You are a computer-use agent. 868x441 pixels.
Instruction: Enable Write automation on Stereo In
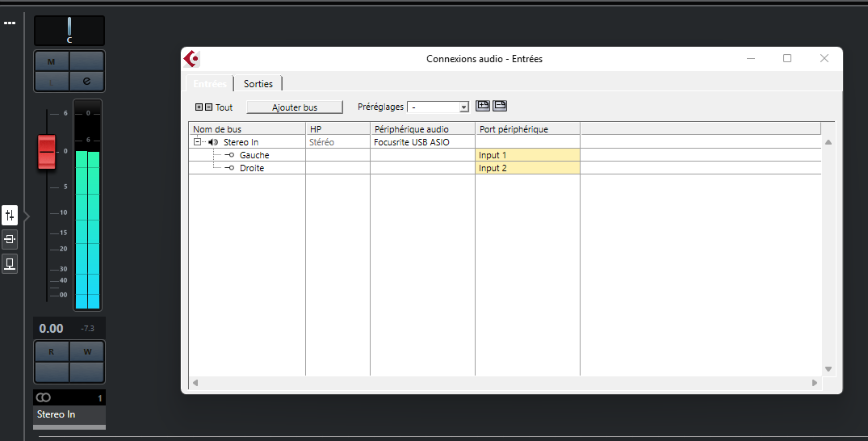[x=86, y=351]
